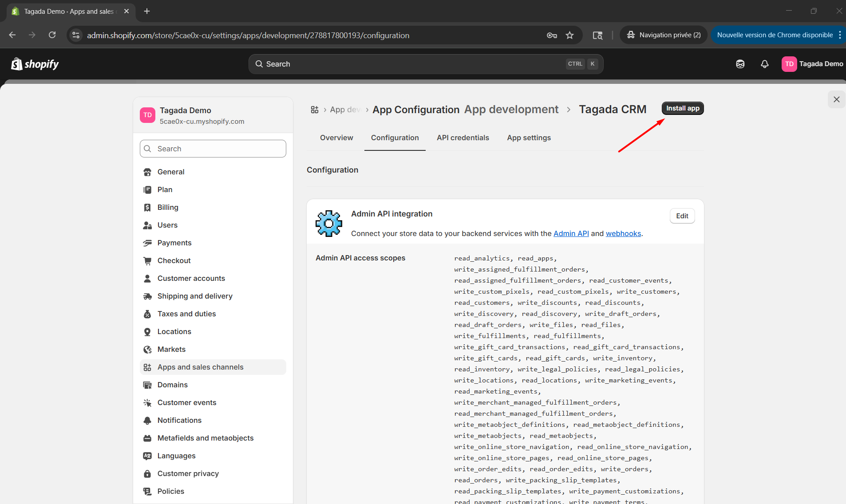Click the Tagada CRM breadcrumb title

pos(613,109)
